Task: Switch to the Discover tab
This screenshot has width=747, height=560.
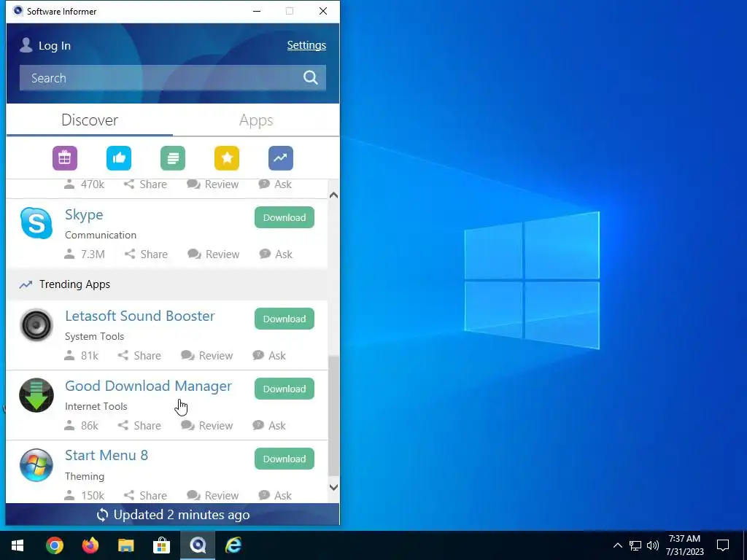Action: point(90,120)
